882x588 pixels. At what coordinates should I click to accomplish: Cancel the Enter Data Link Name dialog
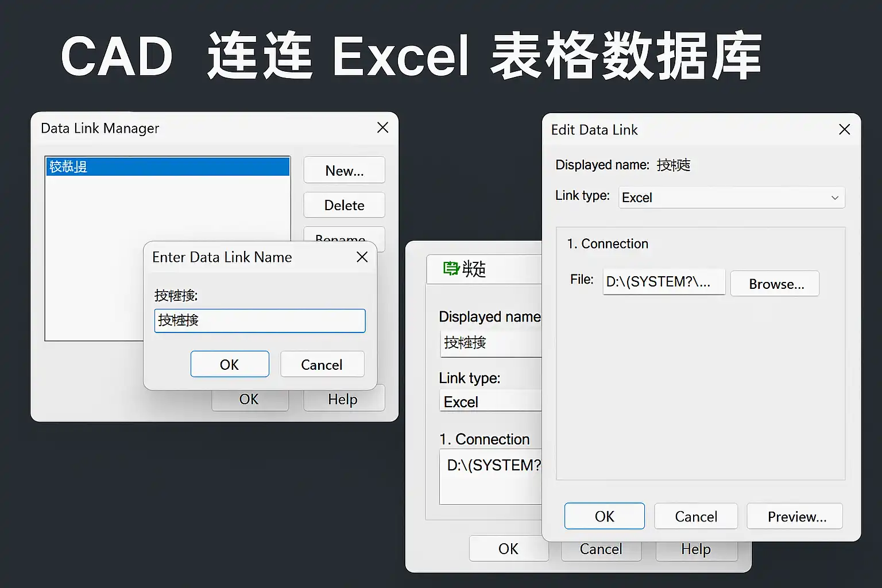tap(322, 364)
